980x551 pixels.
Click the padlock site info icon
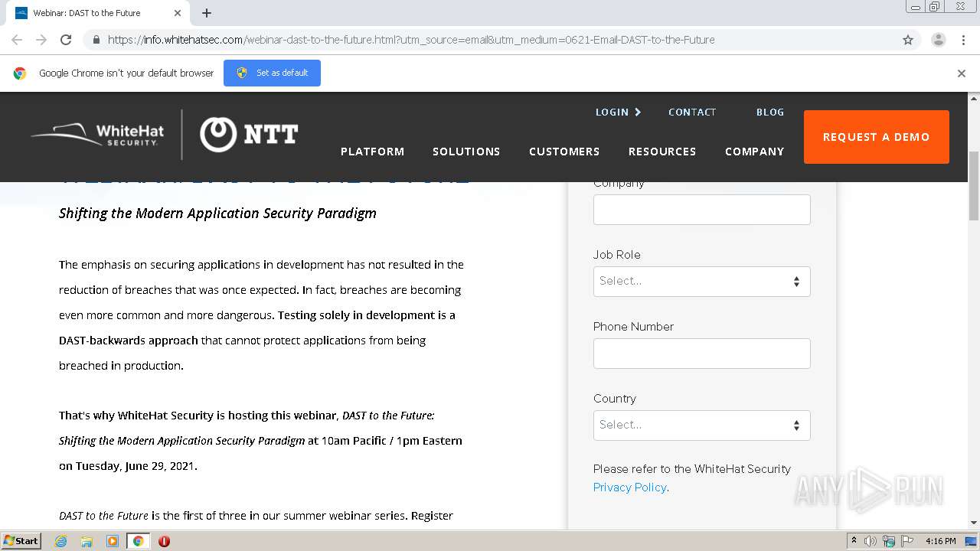[96, 40]
